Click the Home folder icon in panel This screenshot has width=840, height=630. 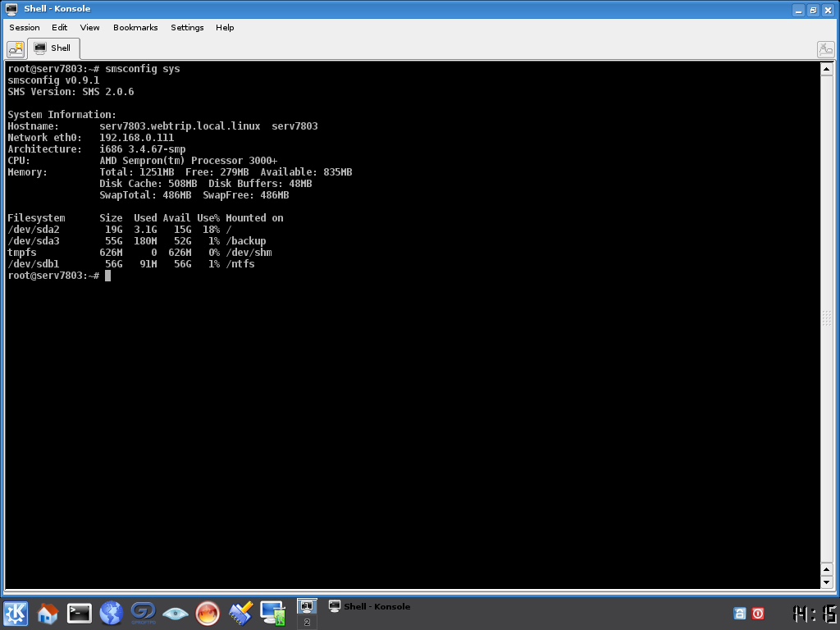48,613
